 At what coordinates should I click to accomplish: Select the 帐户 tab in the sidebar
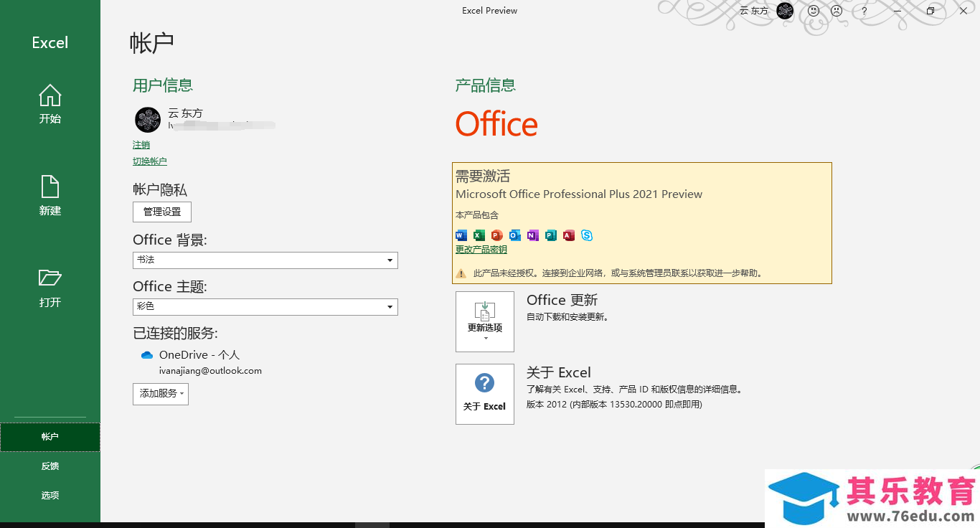tap(50, 436)
